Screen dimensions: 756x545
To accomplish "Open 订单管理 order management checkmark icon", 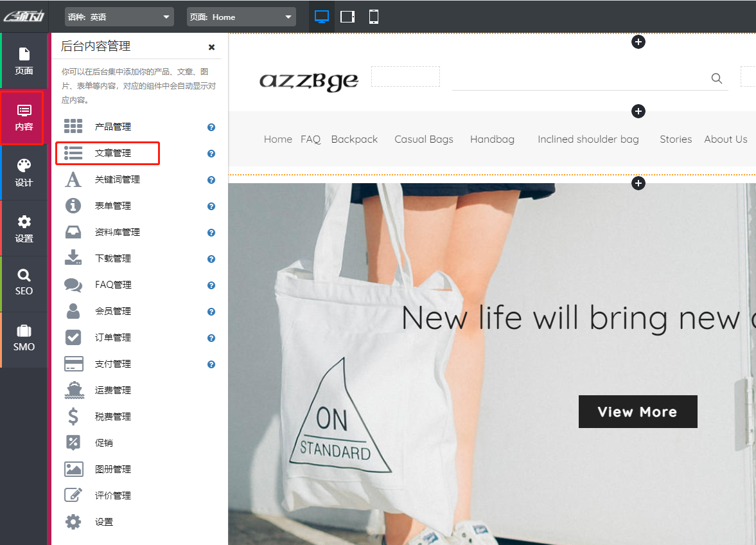I will (x=74, y=337).
